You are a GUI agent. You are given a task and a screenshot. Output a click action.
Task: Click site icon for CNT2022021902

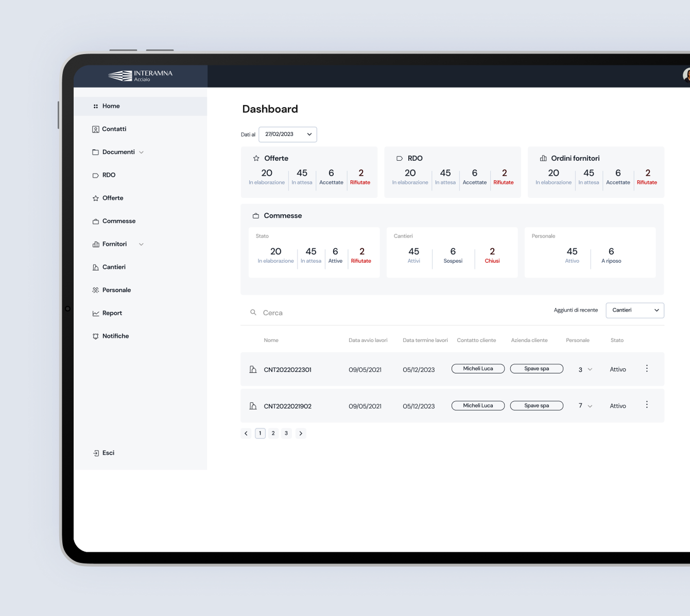coord(253,406)
